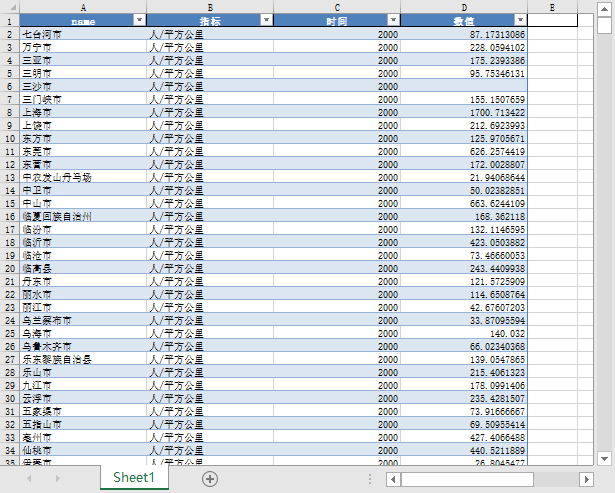615x493 pixels.
Task: Click the horizontal scrollbar right arrow
Action: pyautogui.click(x=586, y=479)
